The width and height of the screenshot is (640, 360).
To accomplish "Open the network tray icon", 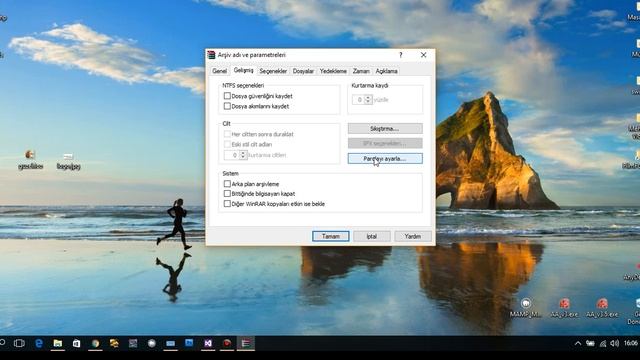I will point(603,344).
